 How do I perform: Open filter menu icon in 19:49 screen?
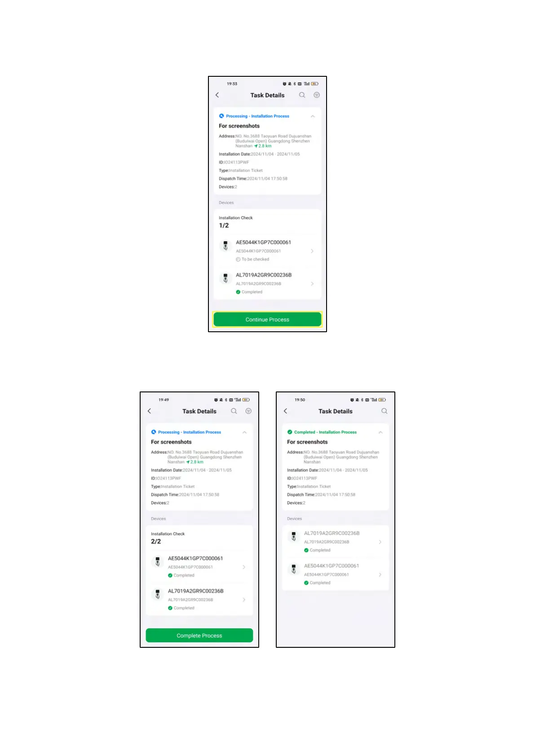click(x=248, y=411)
